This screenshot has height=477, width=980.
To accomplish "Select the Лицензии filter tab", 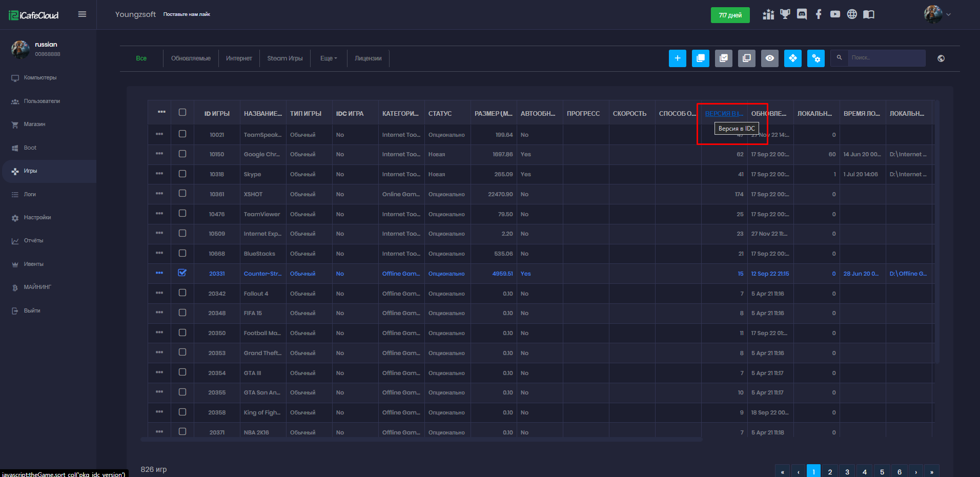I will click(368, 58).
